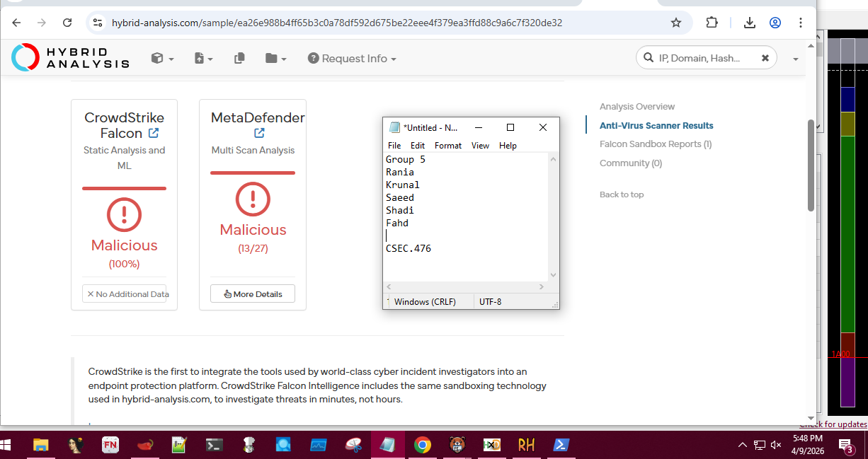
Task: Open Chrome downloads icon
Action: pyautogui.click(x=750, y=23)
